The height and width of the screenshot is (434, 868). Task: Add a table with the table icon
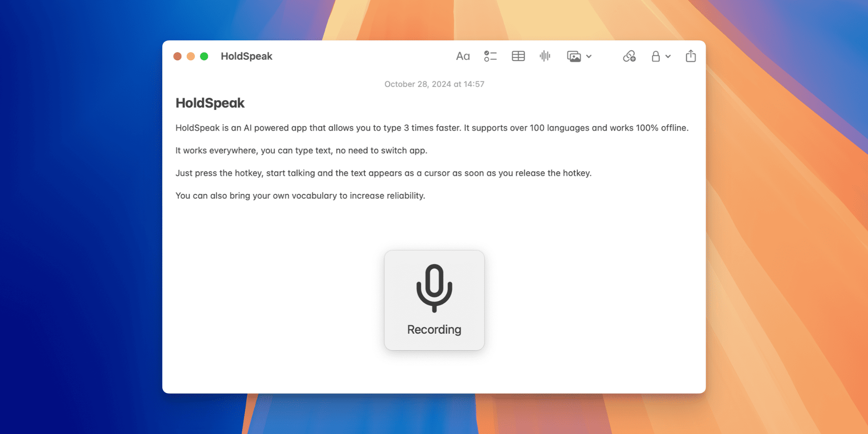click(x=518, y=56)
